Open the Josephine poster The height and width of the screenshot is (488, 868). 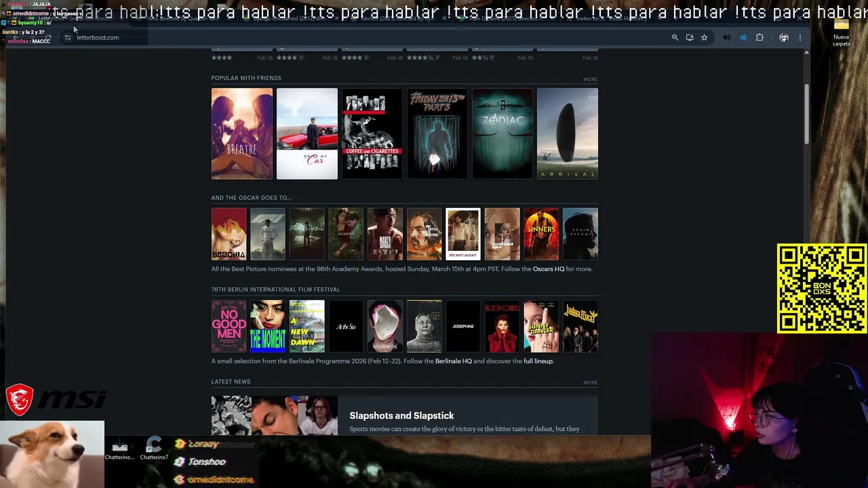click(x=462, y=326)
